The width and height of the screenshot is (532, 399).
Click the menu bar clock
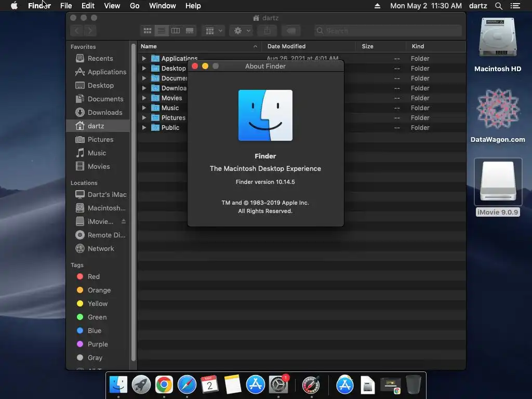click(426, 6)
